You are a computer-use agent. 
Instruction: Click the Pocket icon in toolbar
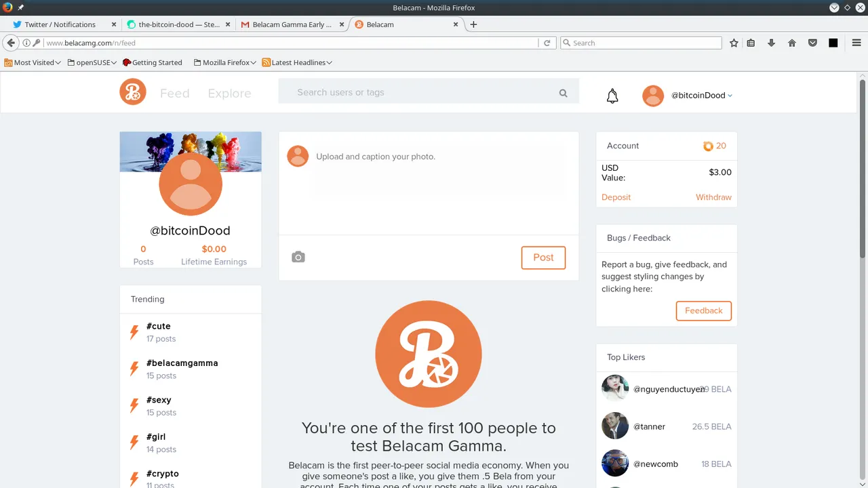(x=812, y=43)
